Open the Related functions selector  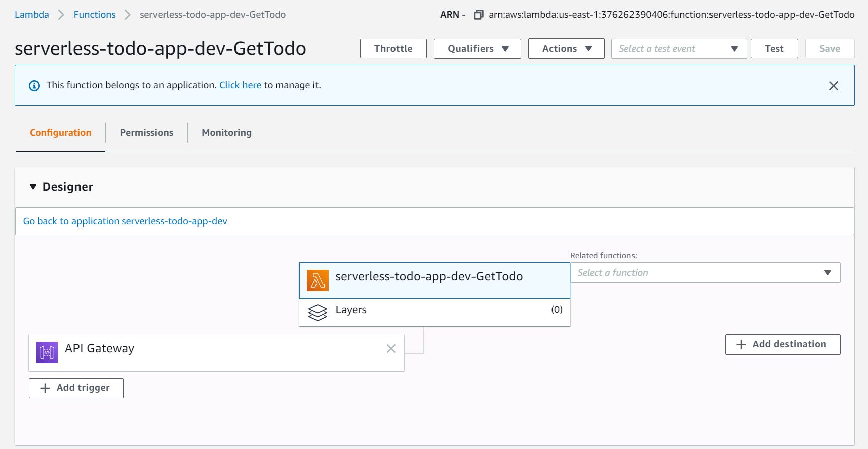[x=705, y=273]
